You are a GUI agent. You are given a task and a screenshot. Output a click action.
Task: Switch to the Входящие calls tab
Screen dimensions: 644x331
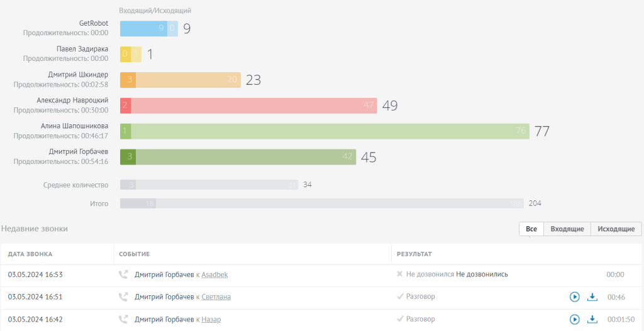(567, 229)
